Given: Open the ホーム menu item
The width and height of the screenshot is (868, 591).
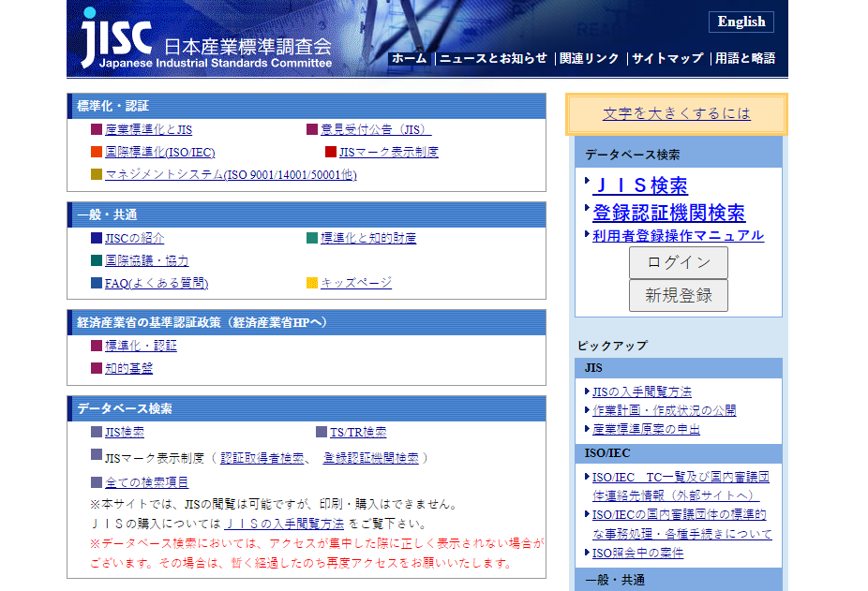Looking at the screenshot, I should pos(410,58).
